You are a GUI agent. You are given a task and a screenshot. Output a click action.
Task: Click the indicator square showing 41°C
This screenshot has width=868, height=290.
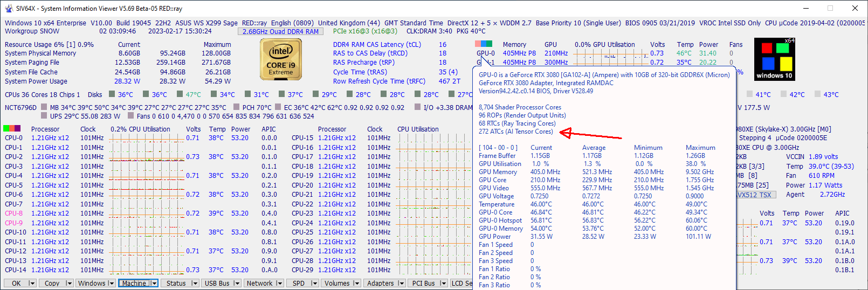pos(750,94)
